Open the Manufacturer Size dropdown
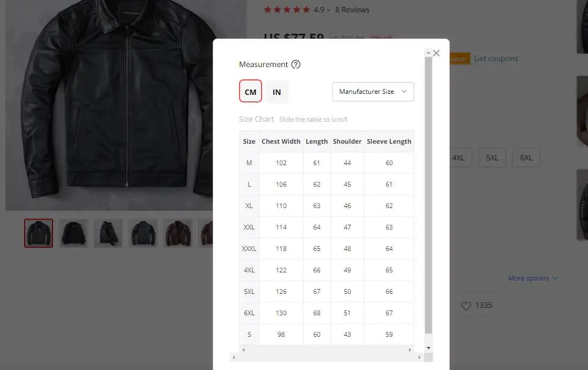This screenshot has width=588, height=370. 373,92
